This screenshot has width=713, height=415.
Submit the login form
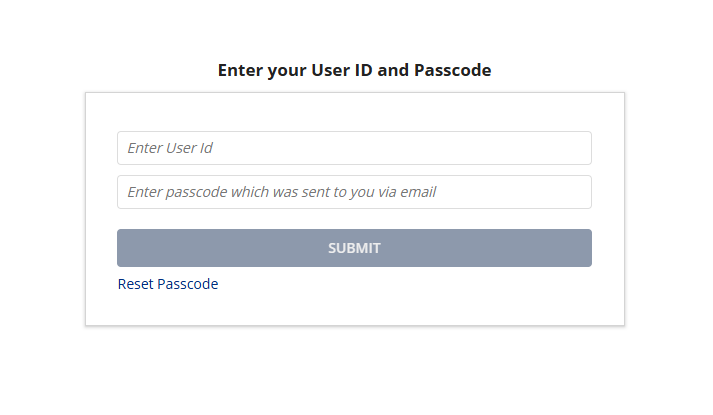point(354,248)
